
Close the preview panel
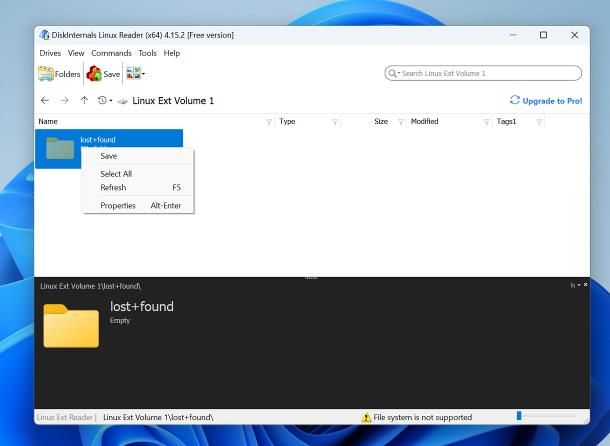[585, 285]
